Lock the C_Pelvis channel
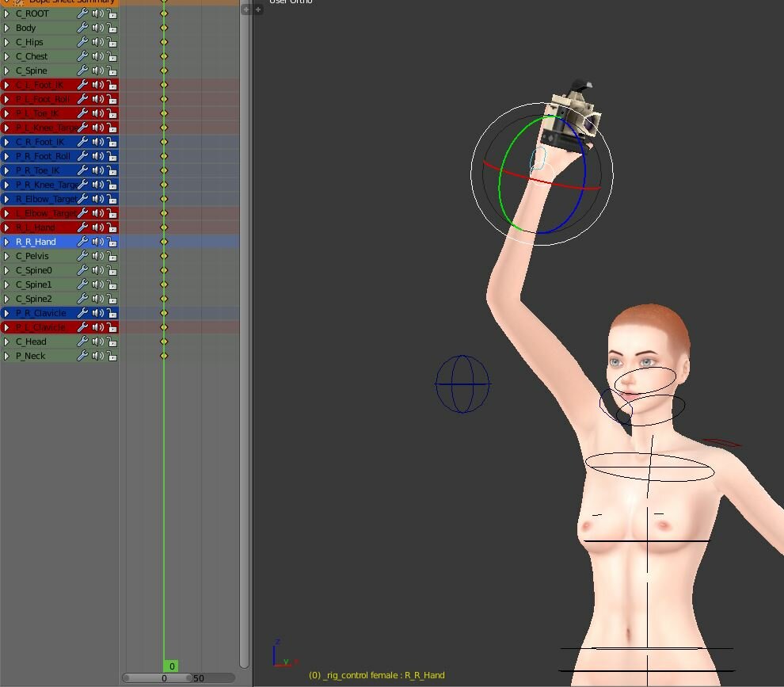 point(112,256)
